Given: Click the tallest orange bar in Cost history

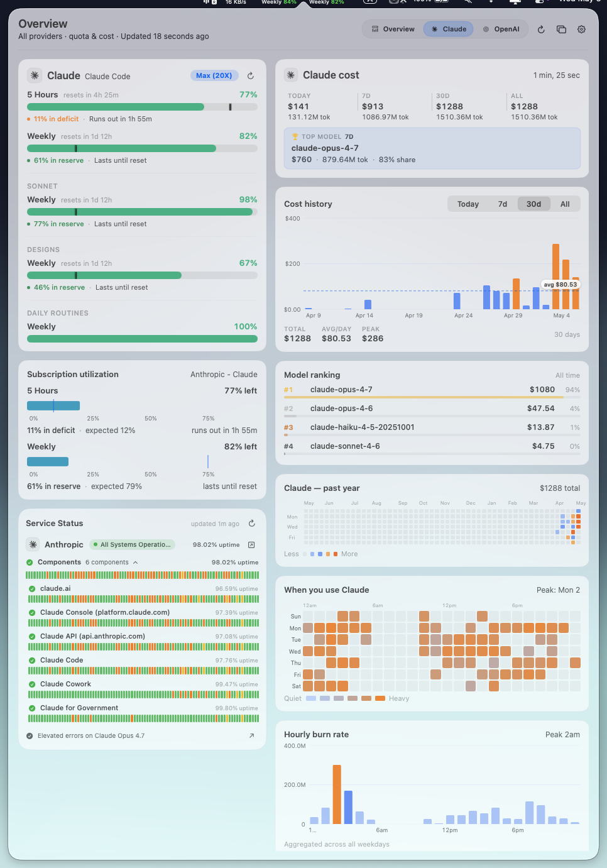Looking at the screenshot, I should [555, 277].
